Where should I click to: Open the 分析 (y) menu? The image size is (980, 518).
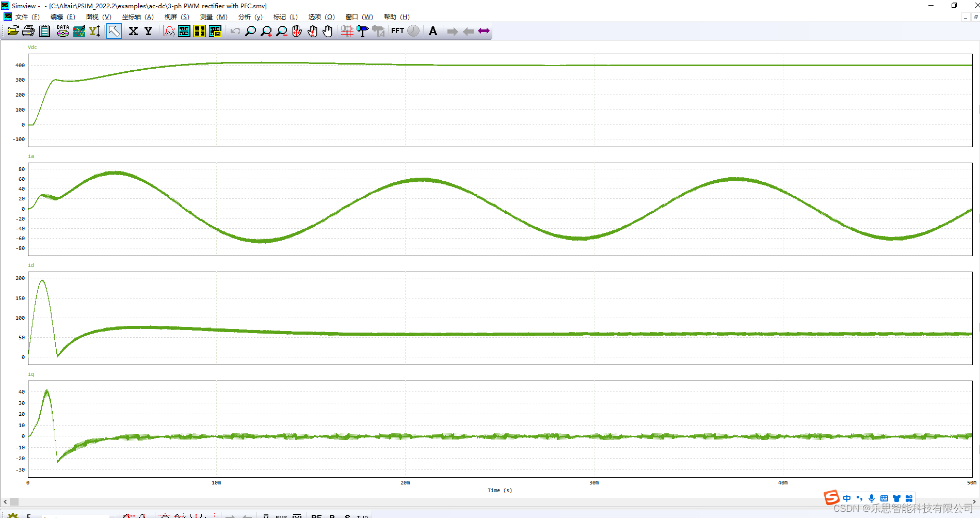click(250, 17)
